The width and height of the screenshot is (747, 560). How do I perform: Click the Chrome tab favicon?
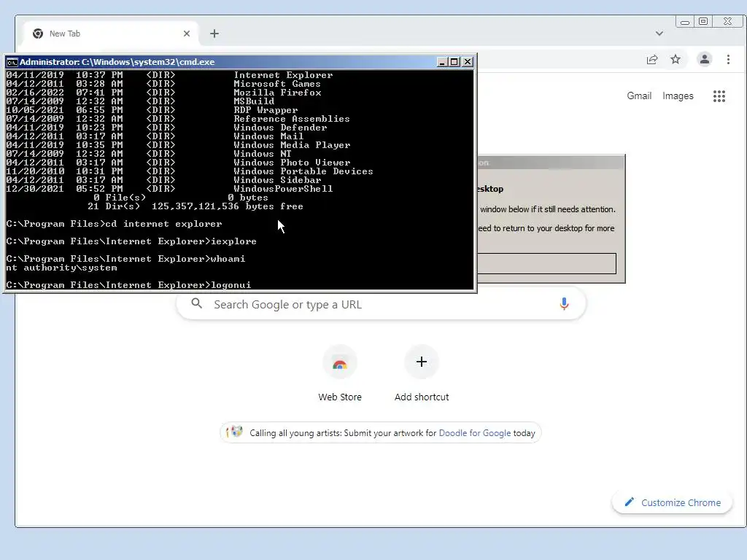(38, 34)
